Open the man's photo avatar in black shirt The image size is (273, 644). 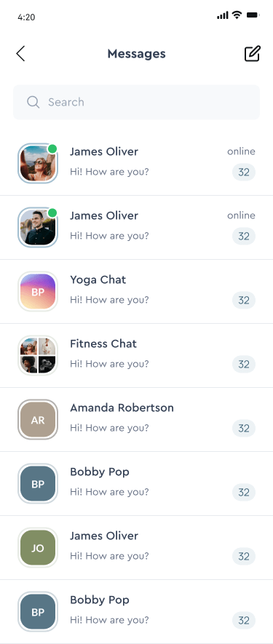[x=38, y=227]
